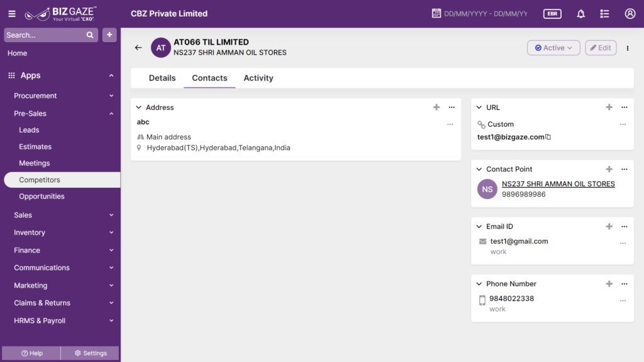Viewport: 644px width, 362px height.
Task: Add a Contact Point with plus icon
Action: click(609, 169)
